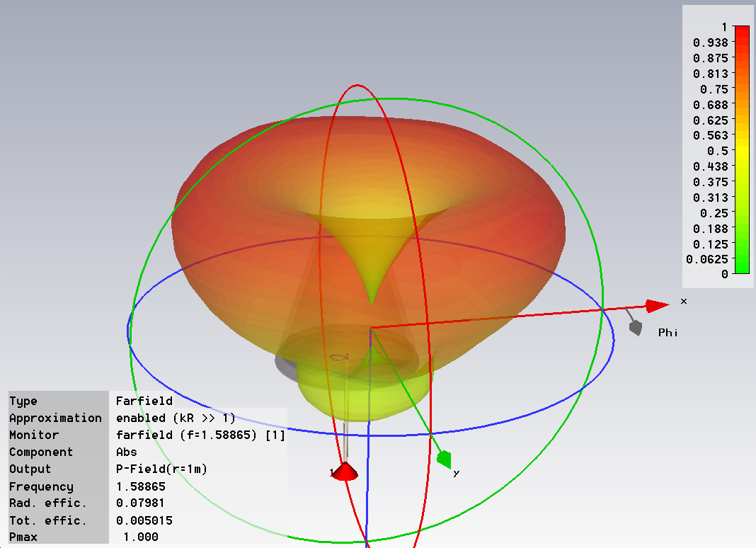This screenshot has width=756, height=548.
Task: Select the Approximation row label
Action: click(x=55, y=418)
